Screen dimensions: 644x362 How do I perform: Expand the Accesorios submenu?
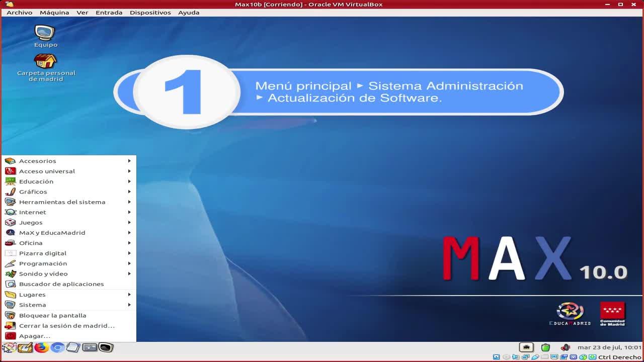(x=68, y=161)
